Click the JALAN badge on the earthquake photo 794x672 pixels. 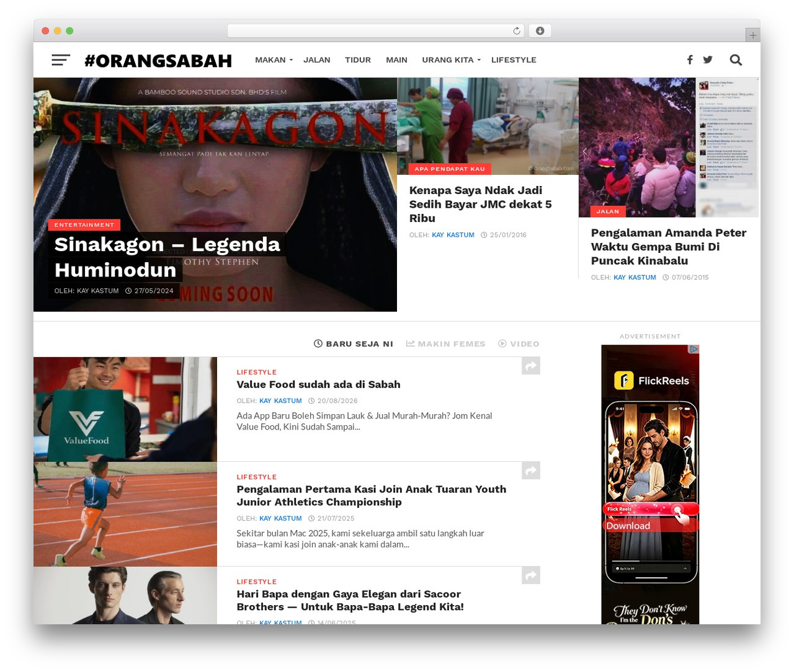coord(608,211)
